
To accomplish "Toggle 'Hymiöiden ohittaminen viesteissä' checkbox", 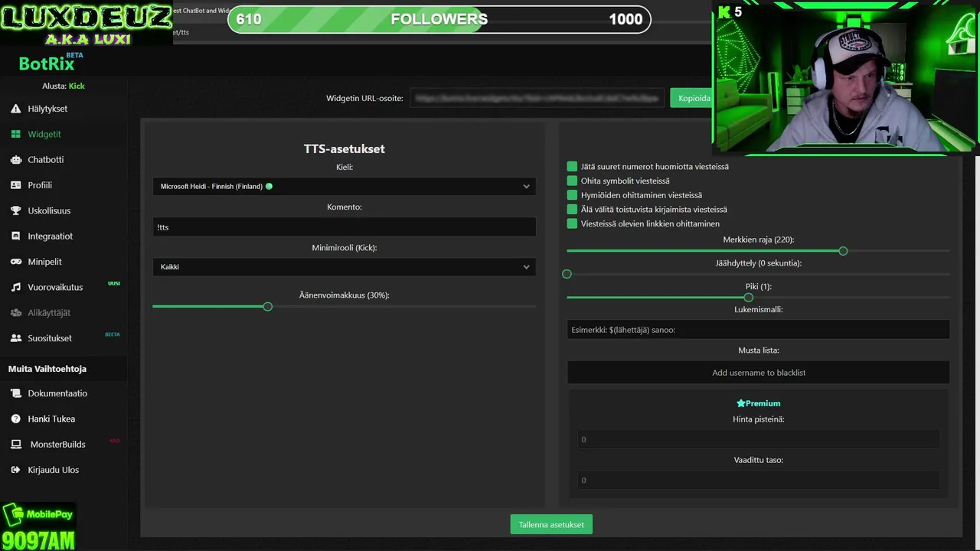I will 572,195.
